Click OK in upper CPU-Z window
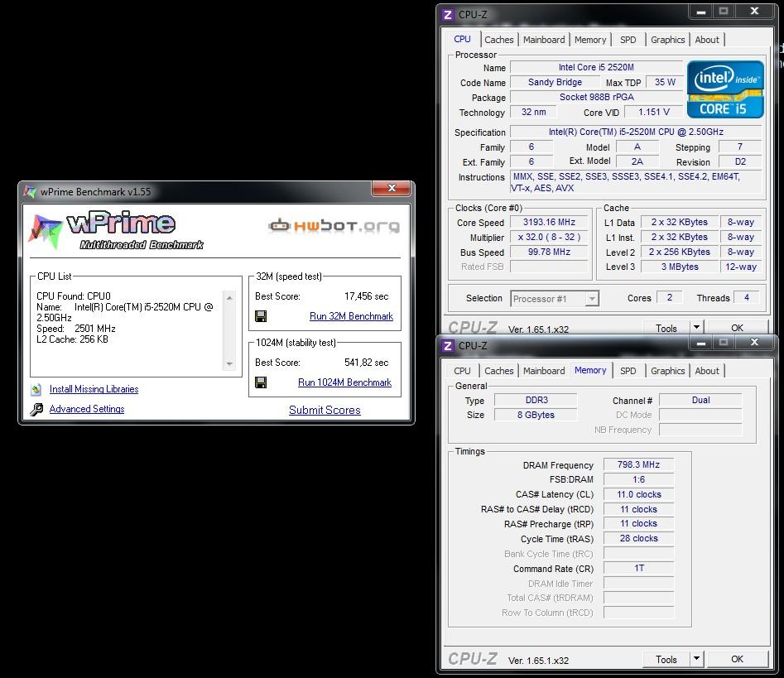The image size is (784, 678). pos(737,328)
